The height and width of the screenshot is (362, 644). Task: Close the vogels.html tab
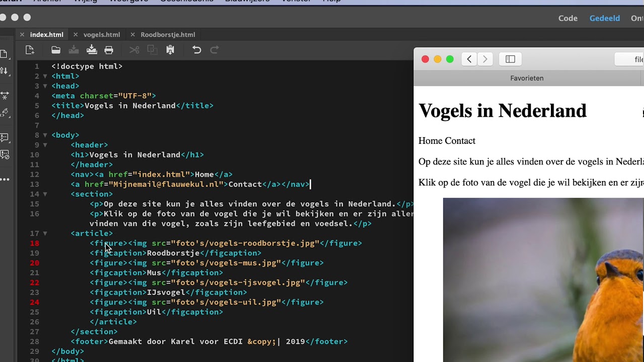75,35
